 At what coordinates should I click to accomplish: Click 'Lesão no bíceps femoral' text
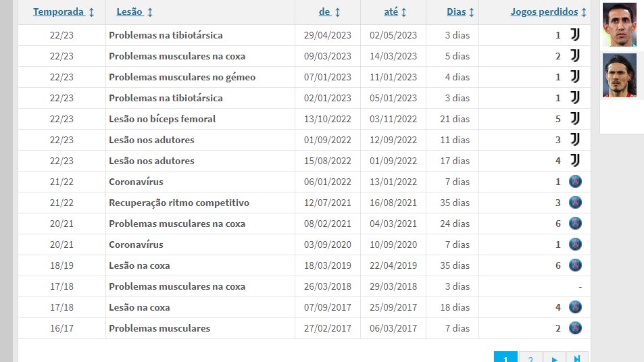click(x=162, y=119)
